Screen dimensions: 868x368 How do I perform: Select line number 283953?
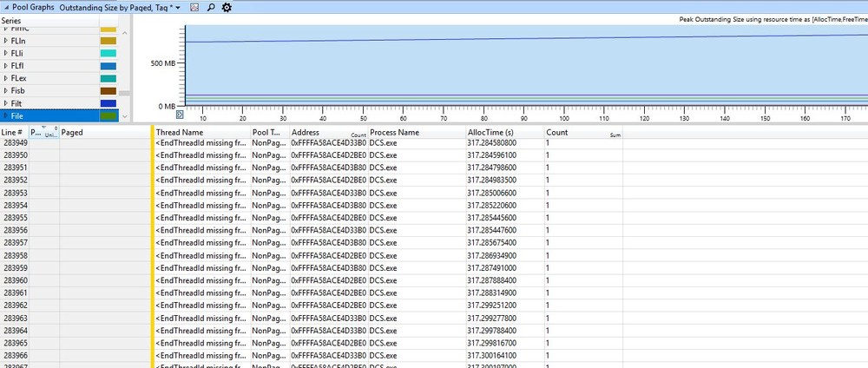click(15, 194)
